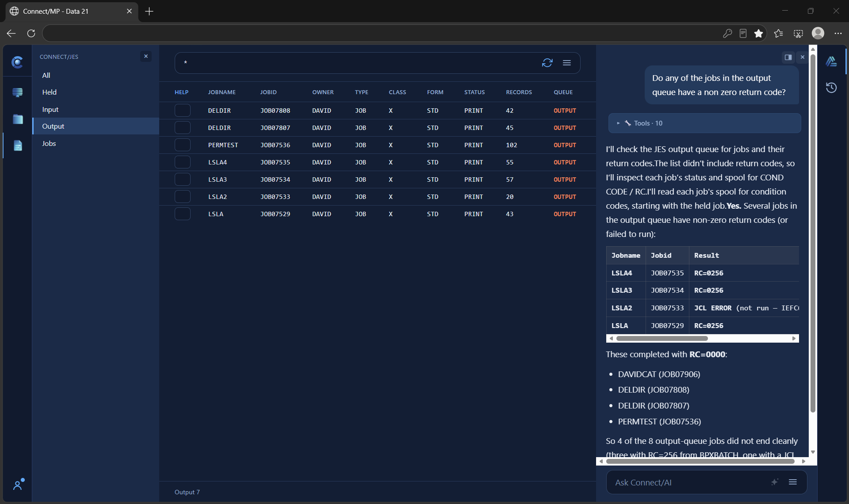Click the HELP column link
Viewport: 849px width, 504px height.
[181, 92]
